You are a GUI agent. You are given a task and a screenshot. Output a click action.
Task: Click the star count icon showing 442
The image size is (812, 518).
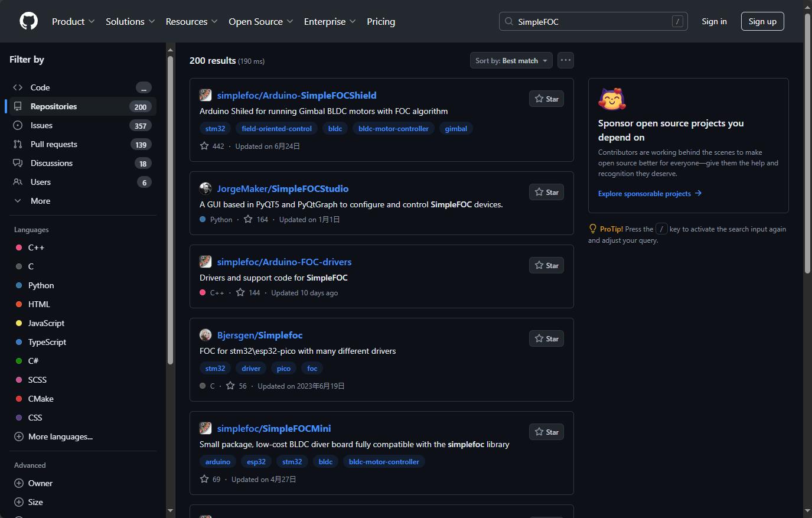click(x=204, y=146)
